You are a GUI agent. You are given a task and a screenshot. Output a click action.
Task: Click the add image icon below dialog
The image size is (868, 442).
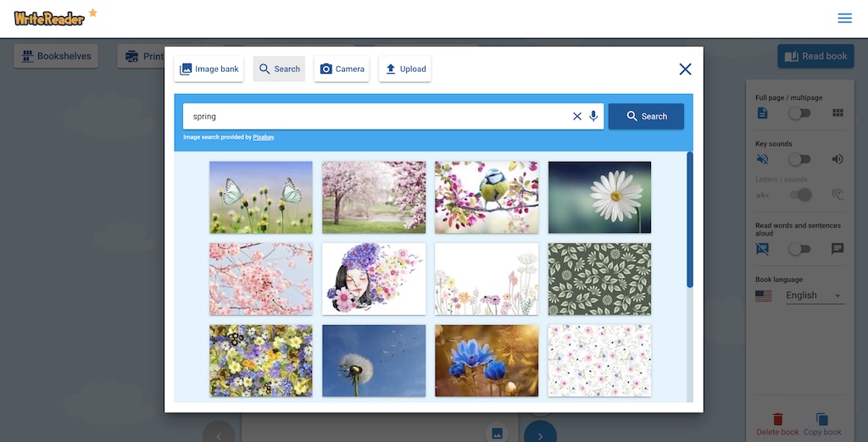point(497,433)
